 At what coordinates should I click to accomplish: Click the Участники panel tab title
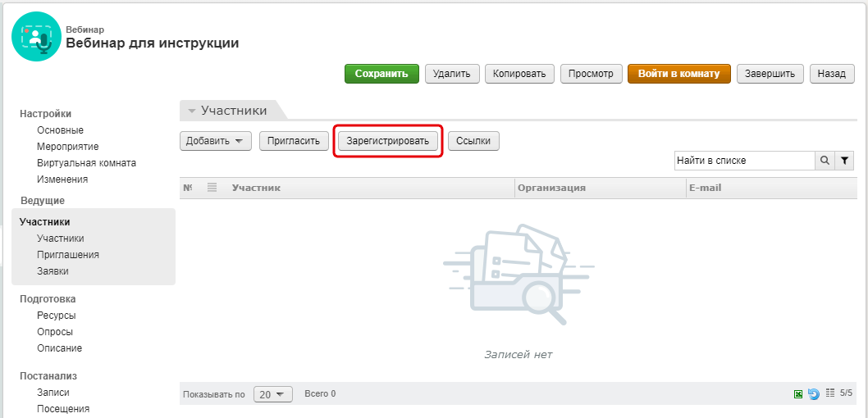tap(234, 111)
